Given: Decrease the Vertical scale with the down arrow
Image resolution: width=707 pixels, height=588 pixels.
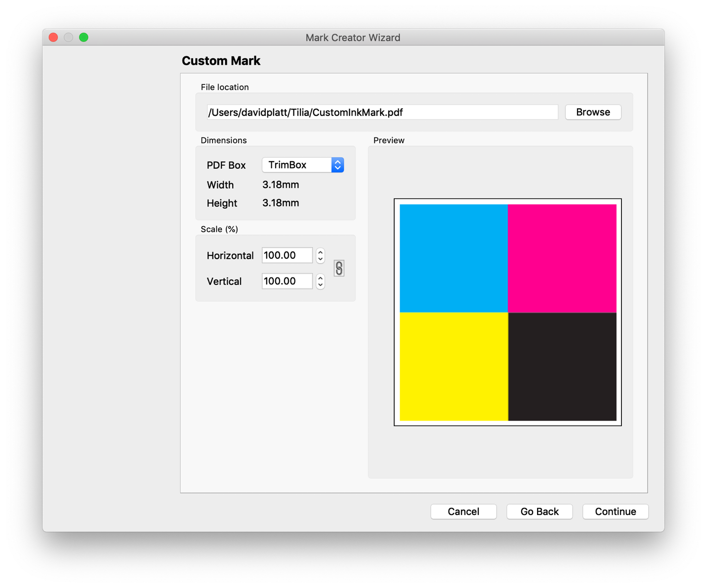Looking at the screenshot, I should (320, 284).
